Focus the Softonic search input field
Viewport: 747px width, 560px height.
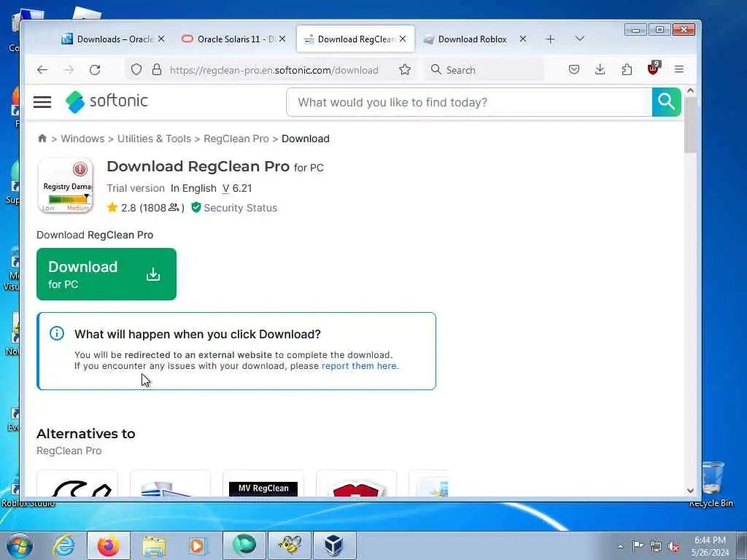tap(469, 102)
